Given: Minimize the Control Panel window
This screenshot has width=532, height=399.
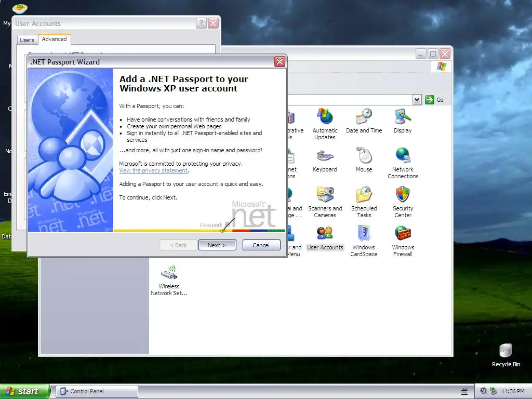Looking at the screenshot, I should click(421, 54).
